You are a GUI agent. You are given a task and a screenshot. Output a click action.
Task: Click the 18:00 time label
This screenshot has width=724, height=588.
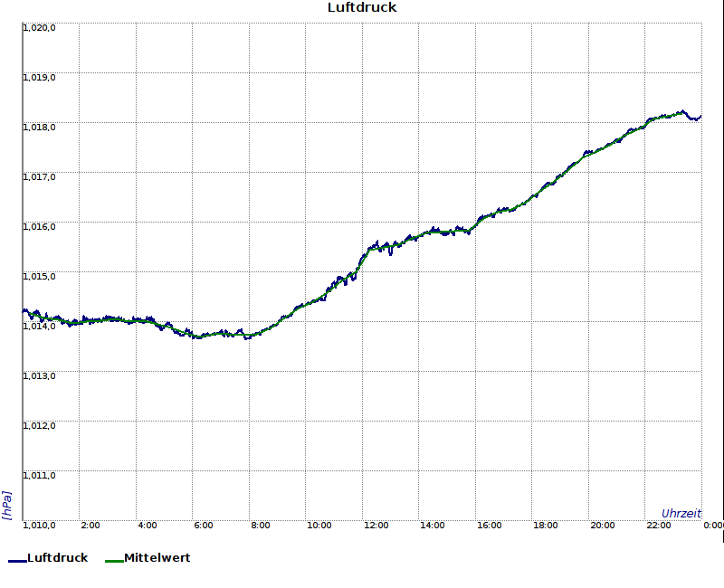[546, 526]
